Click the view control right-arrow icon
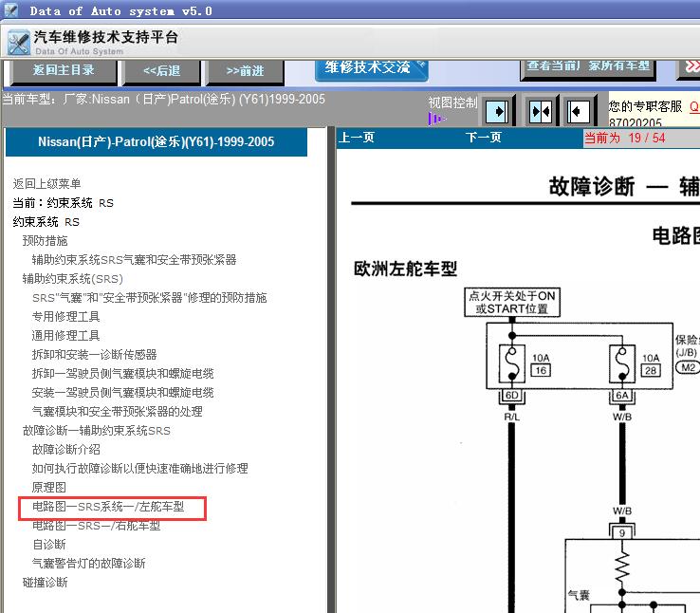 coord(497,111)
